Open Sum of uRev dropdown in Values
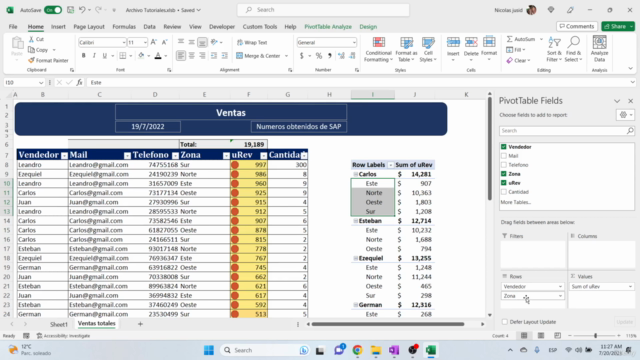Screen dimensions: 640x360 pyautogui.click(x=630, y=287)
